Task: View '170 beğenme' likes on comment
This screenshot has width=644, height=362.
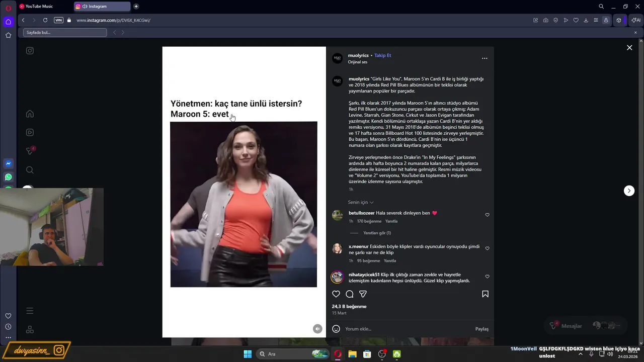Action: click(x=369, y=221)
